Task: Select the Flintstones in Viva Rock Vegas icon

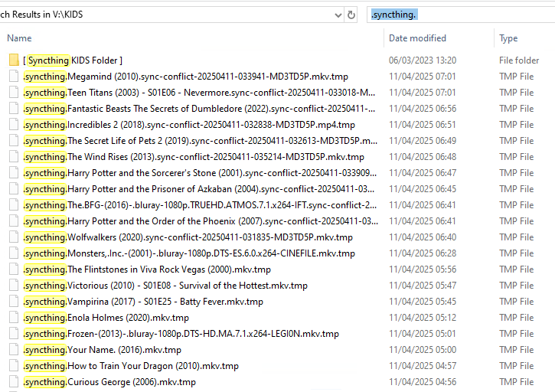Action: (14, 269)
